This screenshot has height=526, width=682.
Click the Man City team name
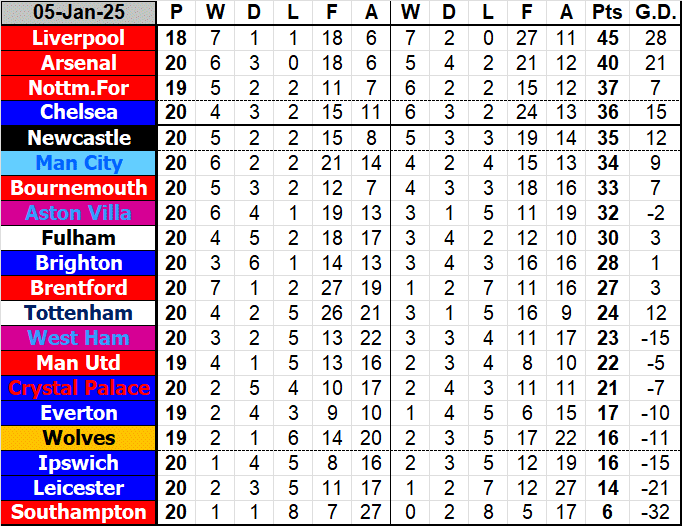click(79, 163)
